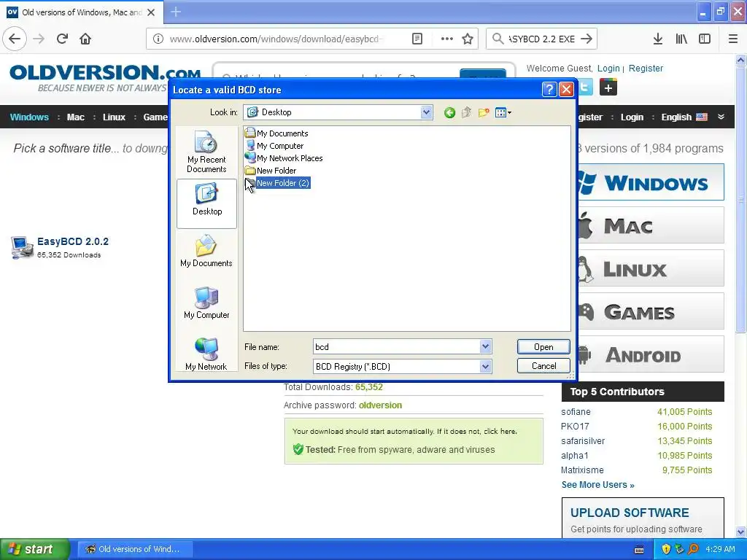Open the Windows Start menu
Screen dimensions: 747x560
pyautogui.click(x=34, y=549)
